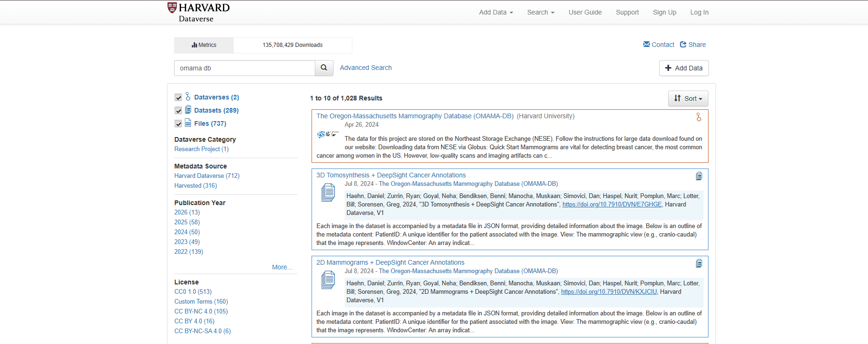Open 2D Mammograms + DeepSight Cancer Annotations
Screen dimensions: 868x344
coord(390,262)
